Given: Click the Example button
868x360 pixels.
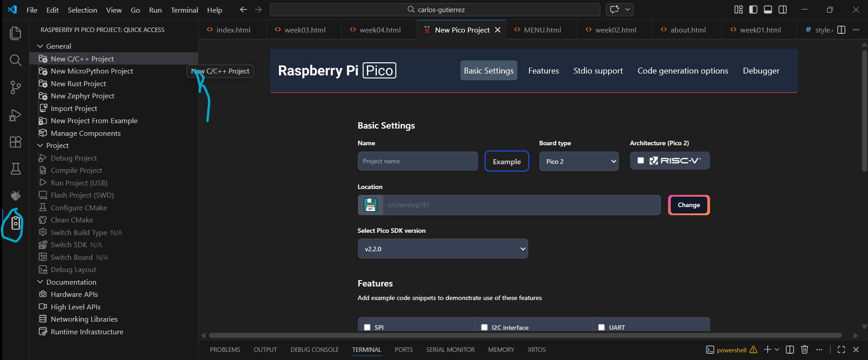Looking at the screenshot, I should point(507,162).
